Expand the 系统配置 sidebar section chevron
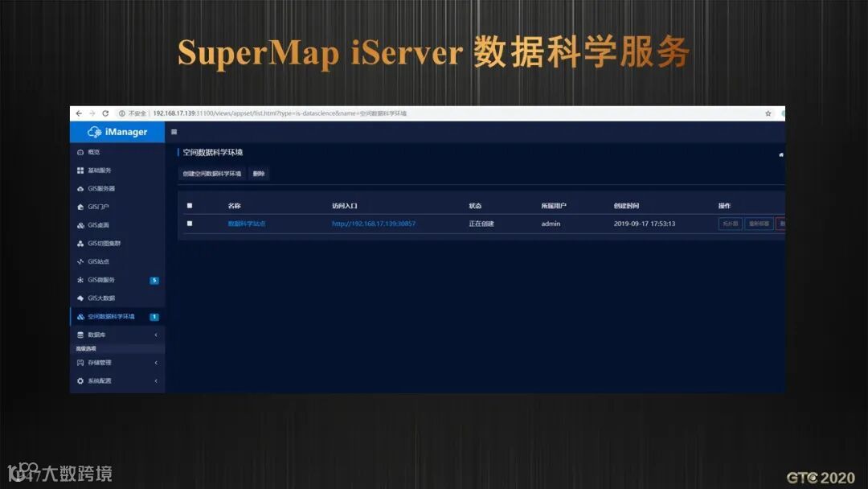 pyautogui.click(x=156, y=380)
